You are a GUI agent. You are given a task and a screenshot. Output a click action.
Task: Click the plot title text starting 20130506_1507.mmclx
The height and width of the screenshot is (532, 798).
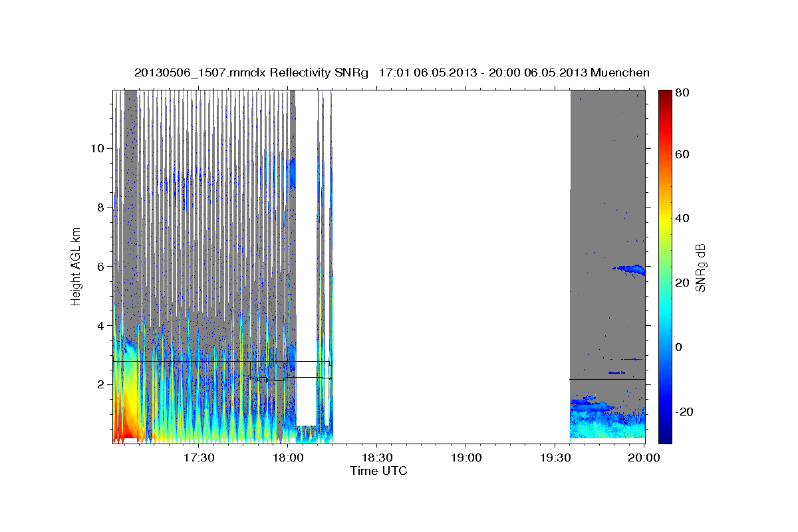tap(392, 72)
